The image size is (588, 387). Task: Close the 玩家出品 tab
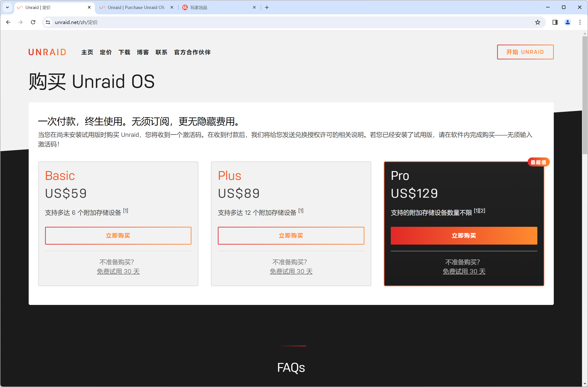click(254, 7)
